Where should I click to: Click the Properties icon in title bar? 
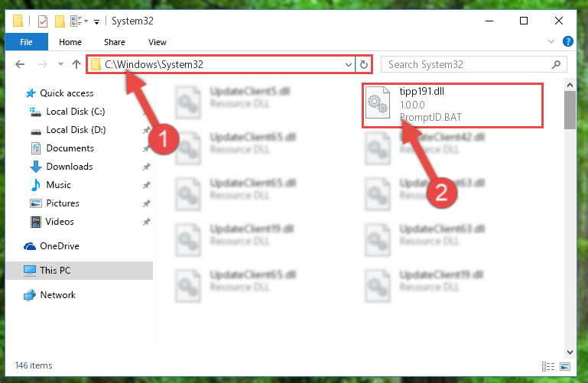43,21
